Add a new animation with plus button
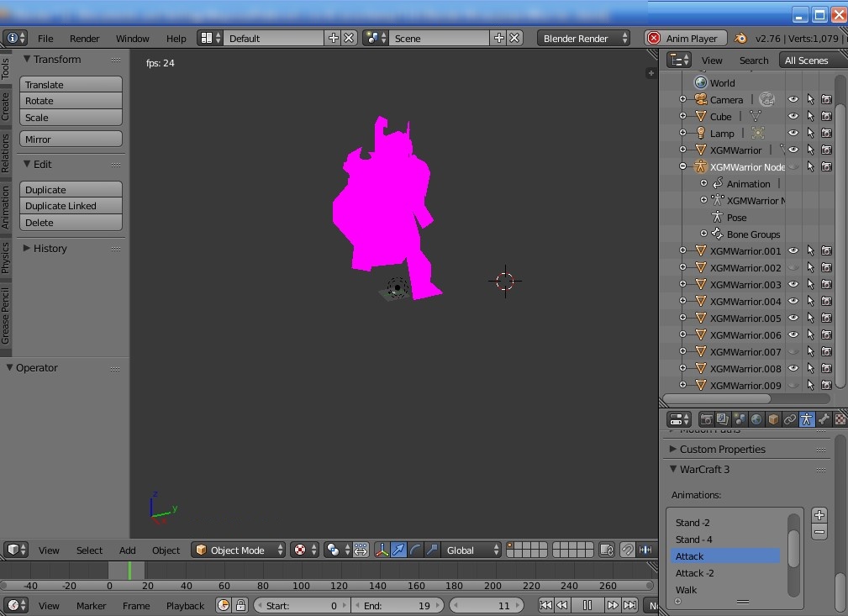This screenshot has width=848, height=616. 819,515
